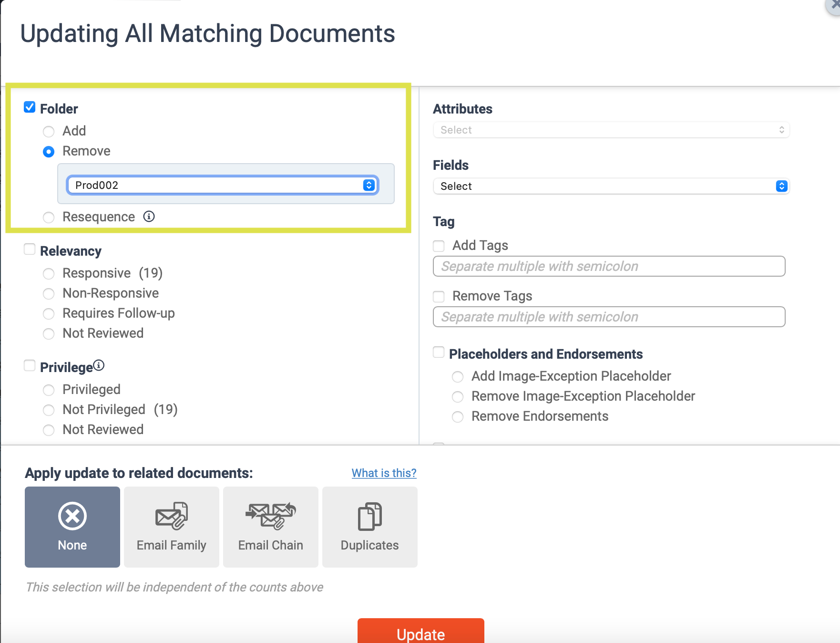Enable the Placeholders and Endorsements checkbox
Viewport: 840px width, 643px height.
click(439, 353)
